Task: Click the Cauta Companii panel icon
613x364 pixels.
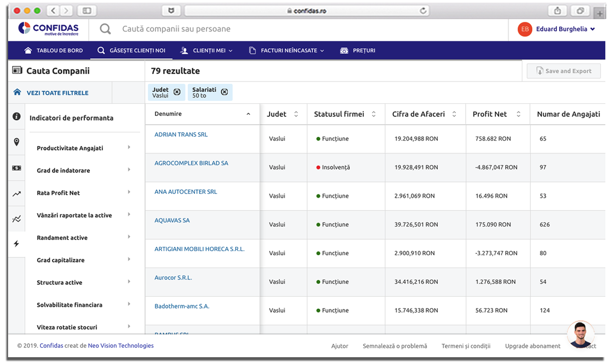Action: pyautogui.click(x=17, y=70)
